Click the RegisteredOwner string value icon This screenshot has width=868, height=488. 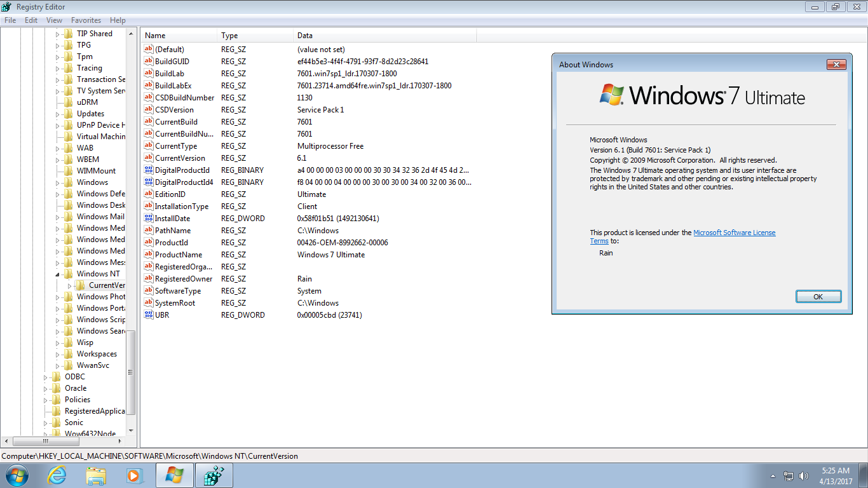coord(149,279)
